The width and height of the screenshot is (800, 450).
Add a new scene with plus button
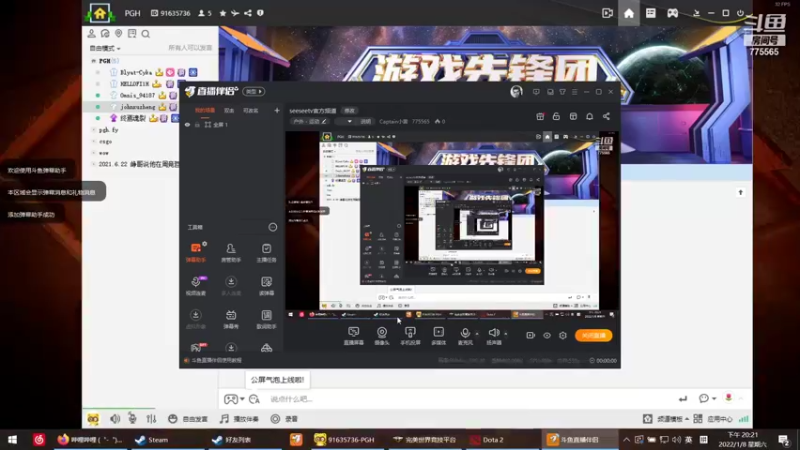coord(277,110)
